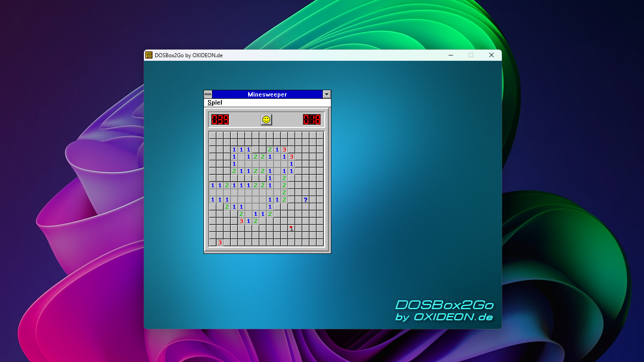Open the Minesweeper system menu box
Viewport: 644px width, 362px height.
[208, 94]
